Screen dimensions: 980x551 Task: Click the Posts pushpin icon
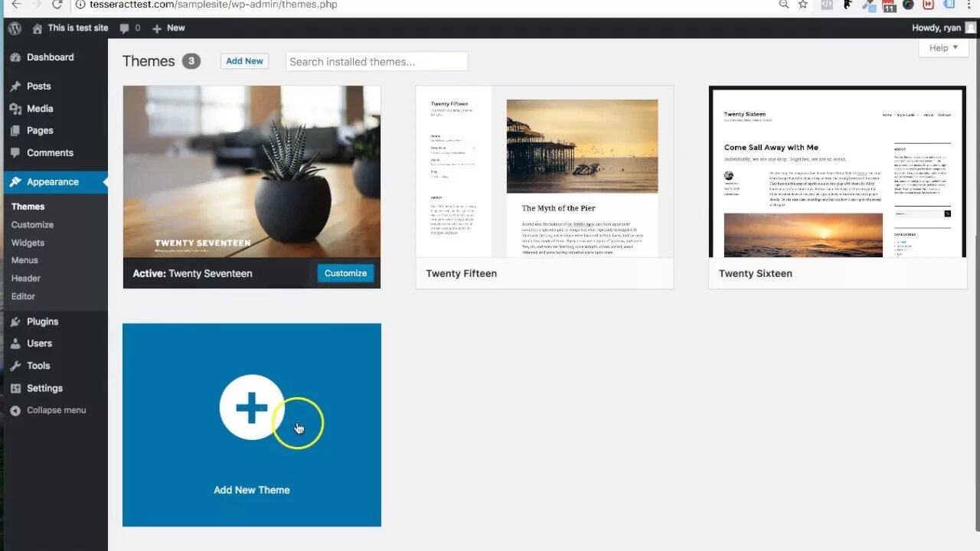pos(15,86)
